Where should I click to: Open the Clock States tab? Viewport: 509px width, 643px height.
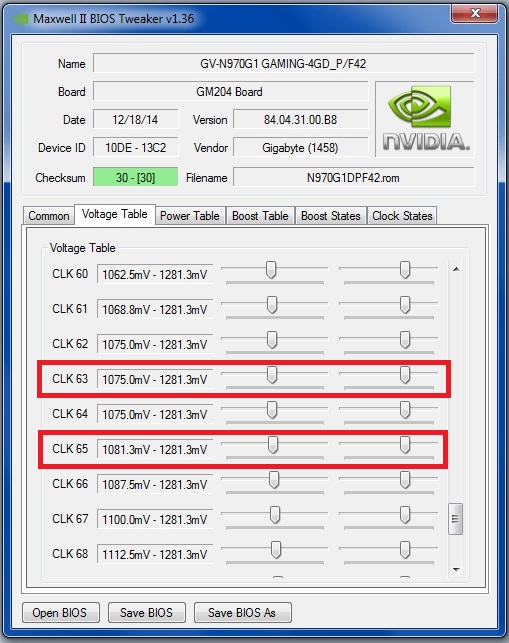(x=402, y=216)
